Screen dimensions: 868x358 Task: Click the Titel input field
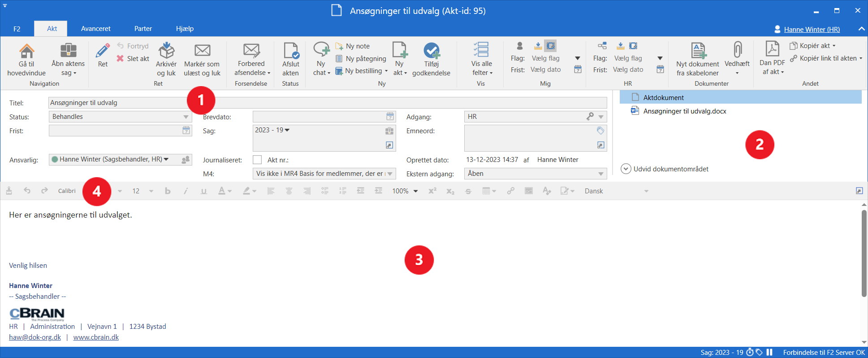click(x=328, y=103)
